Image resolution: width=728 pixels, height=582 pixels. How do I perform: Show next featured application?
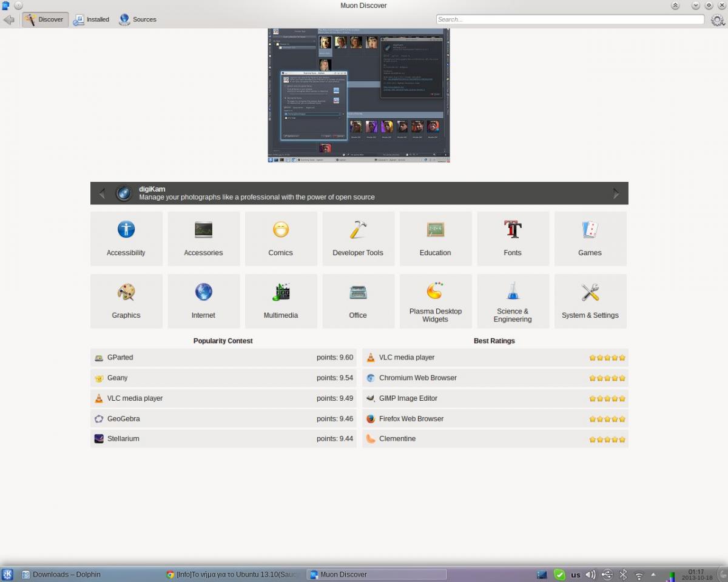pyautogui.click(x=616, y=193)
